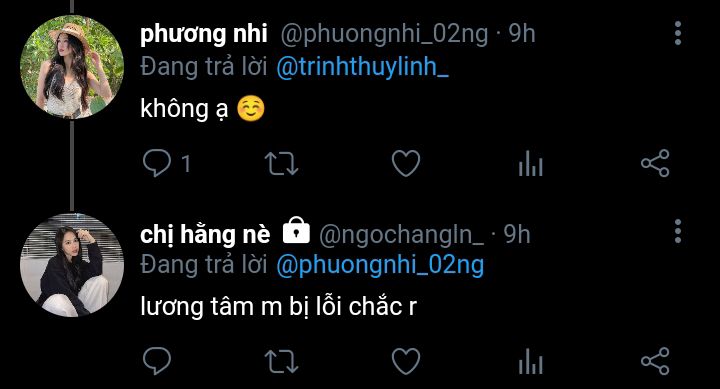Screen dimensions: 720x389
Task: Share phương nhi's "không ạ" tweet
Action: pyautogui.click(x=655, y=163)
